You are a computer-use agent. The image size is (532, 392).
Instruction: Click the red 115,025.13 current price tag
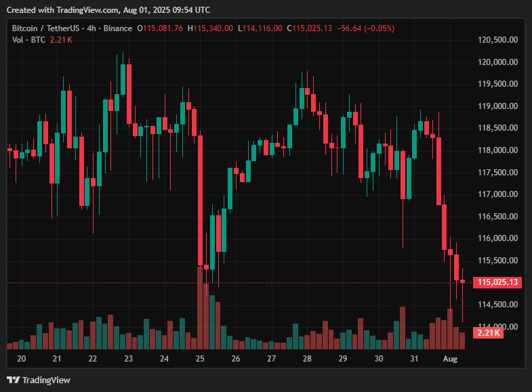[498, 282]
